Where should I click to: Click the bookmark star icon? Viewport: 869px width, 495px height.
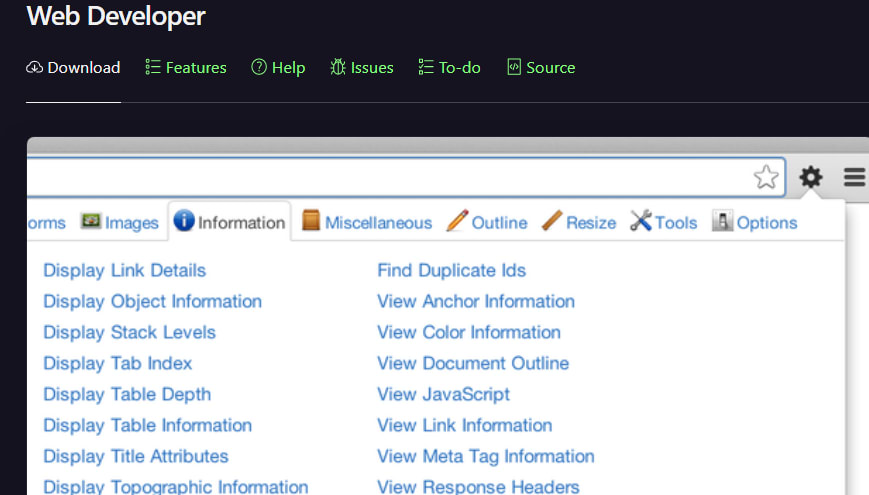[766, 177]
